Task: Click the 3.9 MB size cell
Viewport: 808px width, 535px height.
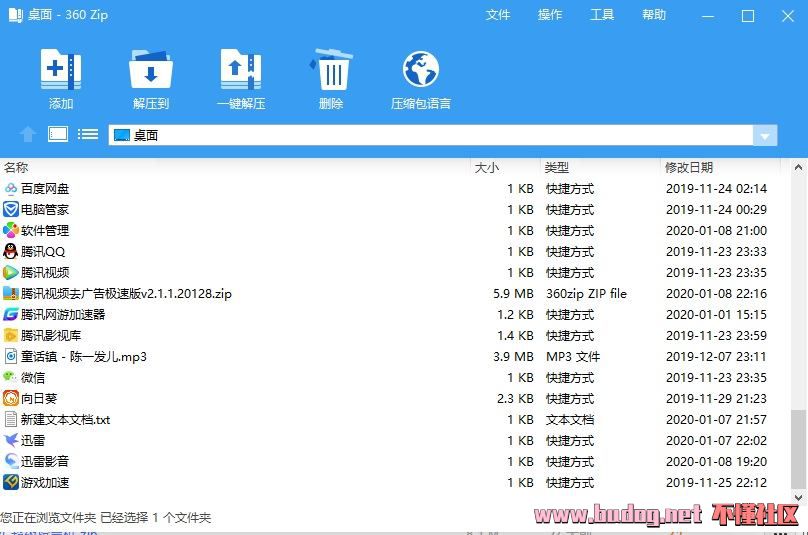Action: tap(513, 357)
